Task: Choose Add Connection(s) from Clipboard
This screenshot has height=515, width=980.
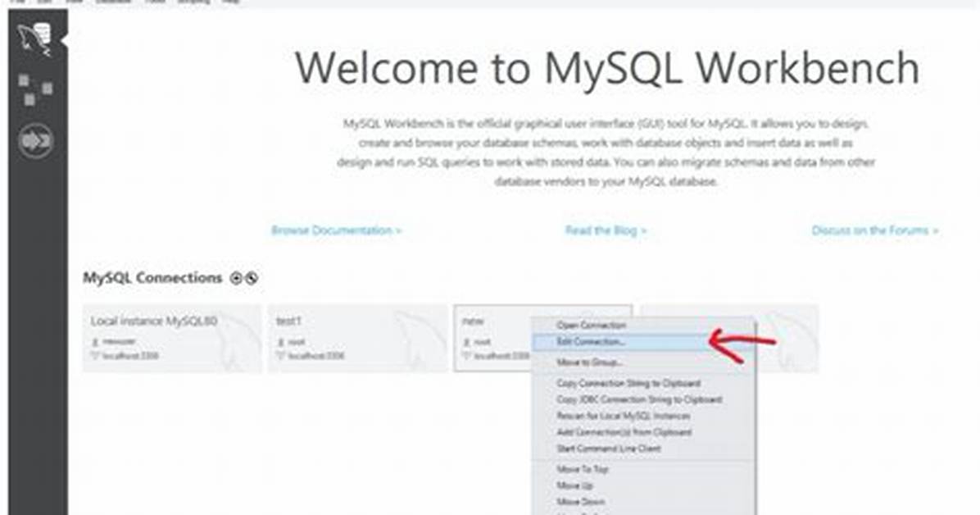Action: pyautogui.click(x=643, y=432)
